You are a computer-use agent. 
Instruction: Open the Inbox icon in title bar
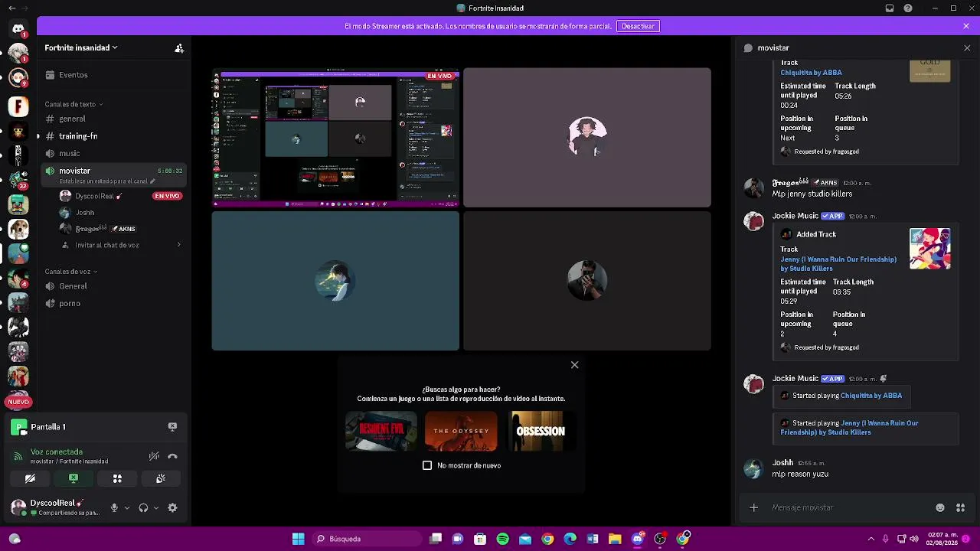tap(890, 8)
